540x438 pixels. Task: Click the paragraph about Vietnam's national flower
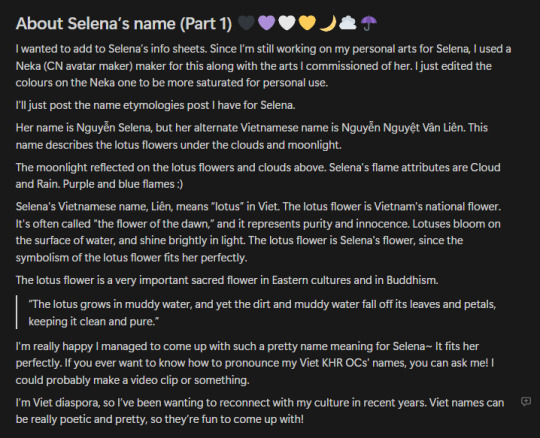coord(258,232)
